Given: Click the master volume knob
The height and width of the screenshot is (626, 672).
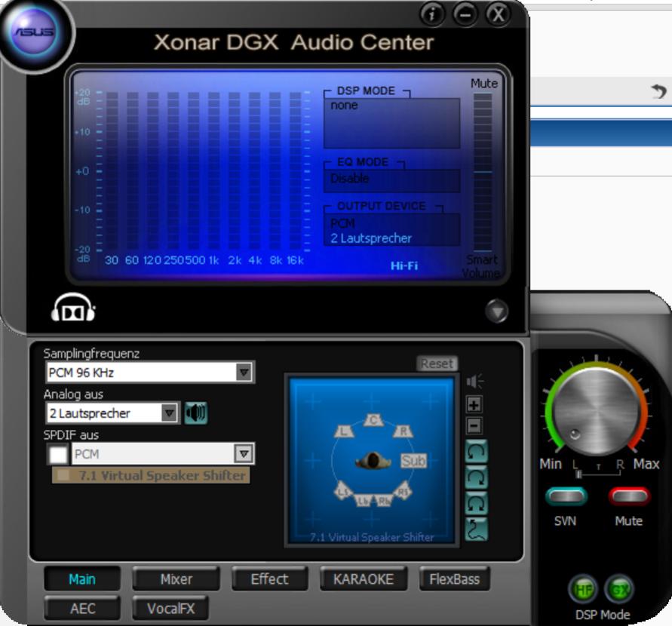Looking at the screenshot, I should click(596, 412).
